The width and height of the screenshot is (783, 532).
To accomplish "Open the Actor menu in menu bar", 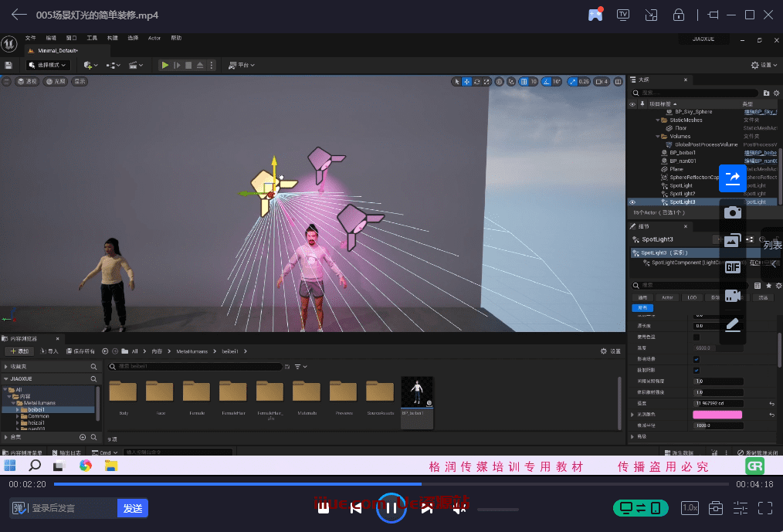I will pyautogui.click(x=154, y=38).
